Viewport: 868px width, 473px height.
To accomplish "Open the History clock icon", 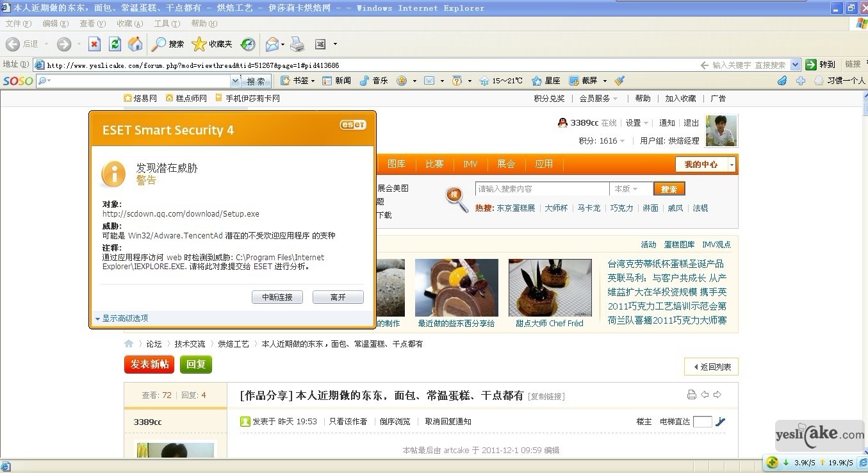I will point(248,44).
